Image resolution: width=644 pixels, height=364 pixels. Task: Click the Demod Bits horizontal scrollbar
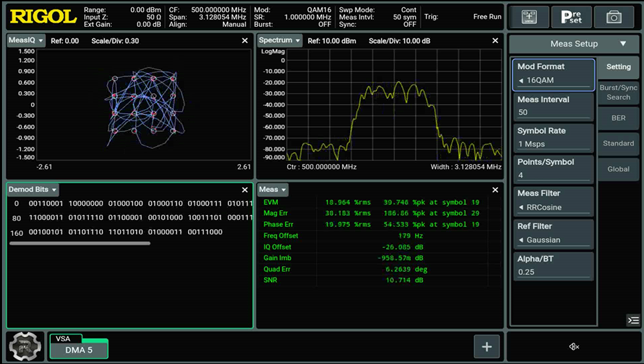[x=80, y=243]
